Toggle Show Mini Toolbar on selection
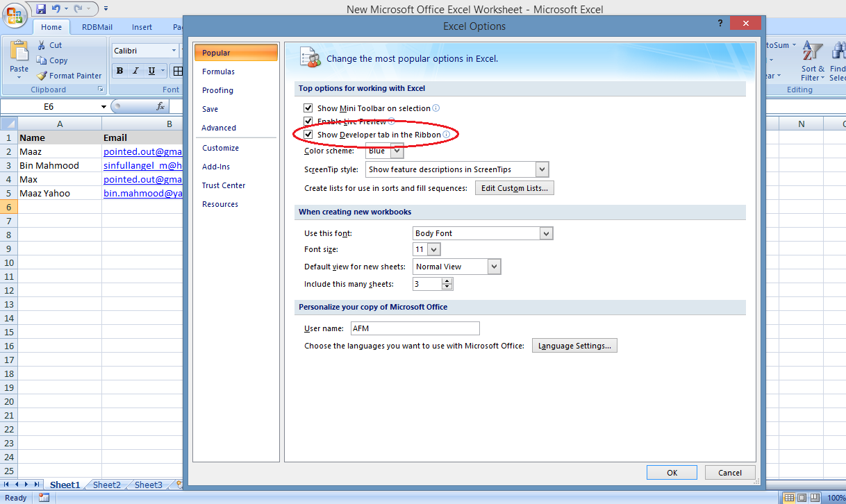The image size is (846, 504). click(308, 108)
